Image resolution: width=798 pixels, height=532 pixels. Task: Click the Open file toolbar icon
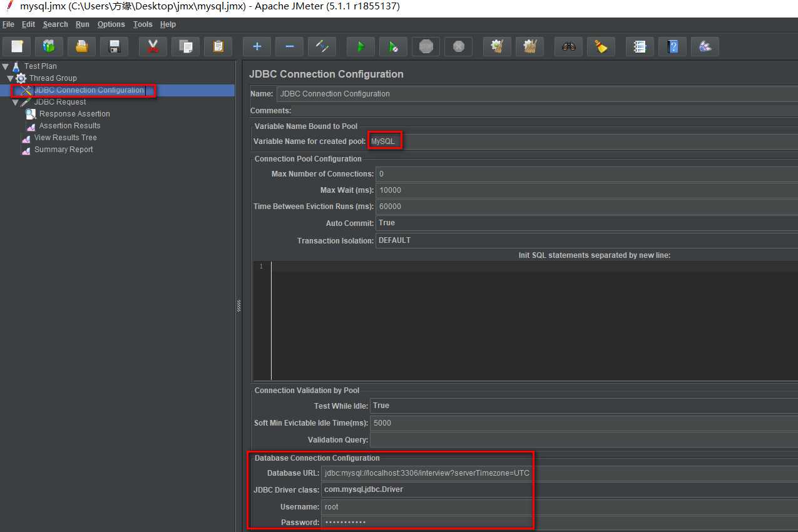coord(81,46)
